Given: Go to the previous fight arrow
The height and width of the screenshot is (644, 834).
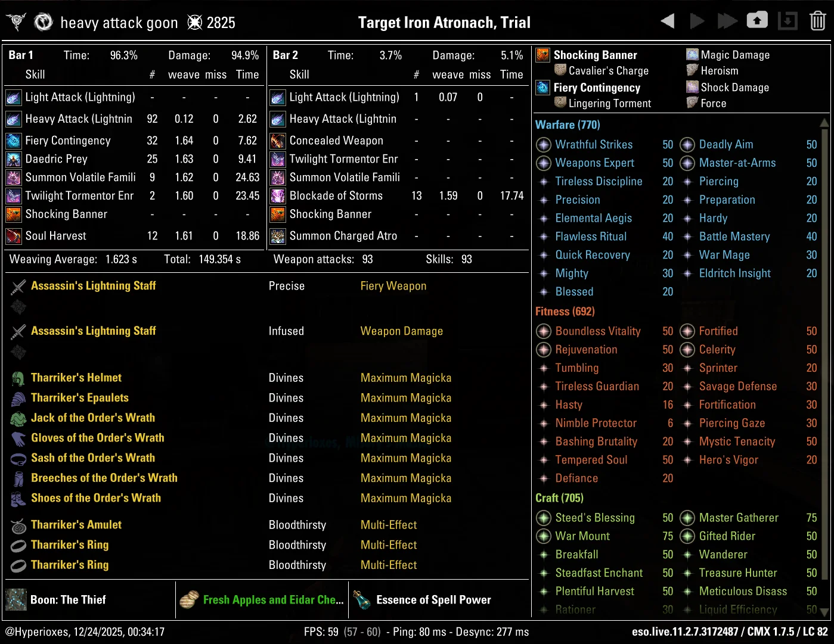Looking at the screenshot, I should (x=668, y=21).
